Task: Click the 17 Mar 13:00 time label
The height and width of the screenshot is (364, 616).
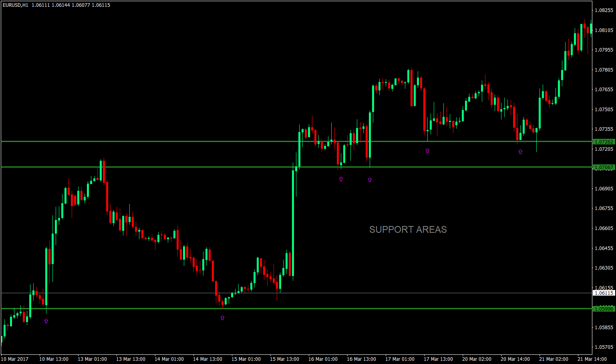Action: click(438, 359)
